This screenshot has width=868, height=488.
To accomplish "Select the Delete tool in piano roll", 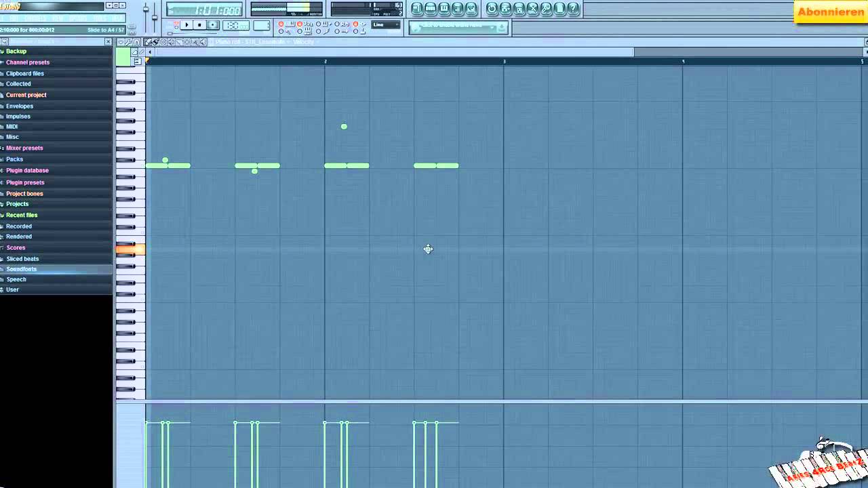I will [163, 42].
